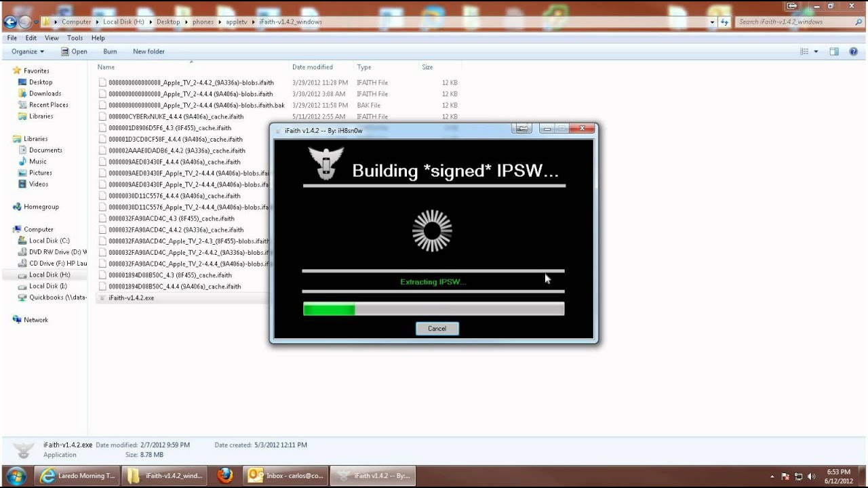Screen dimensions: 868x488
Task: Open the Organize dropdown menu
Action: click(28, 52)
